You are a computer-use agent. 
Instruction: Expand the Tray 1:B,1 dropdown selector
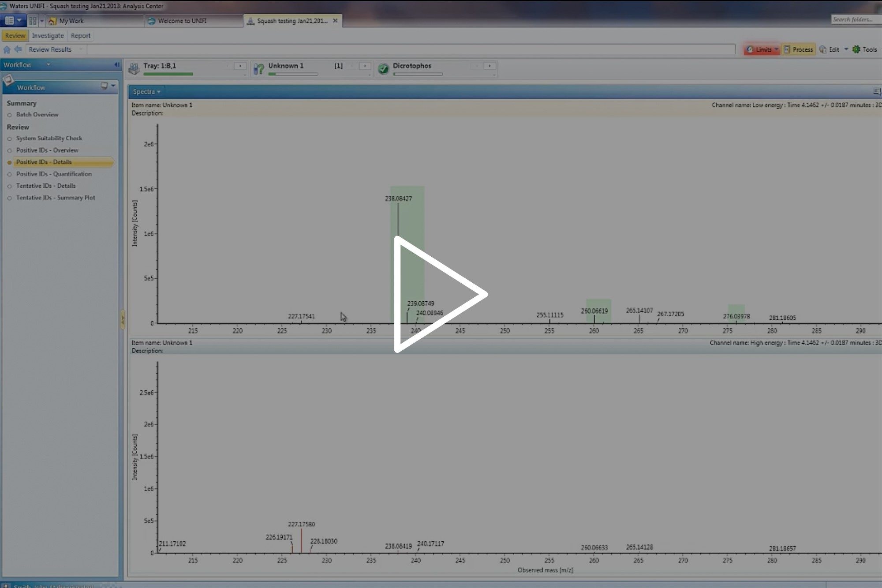(239, 66)
